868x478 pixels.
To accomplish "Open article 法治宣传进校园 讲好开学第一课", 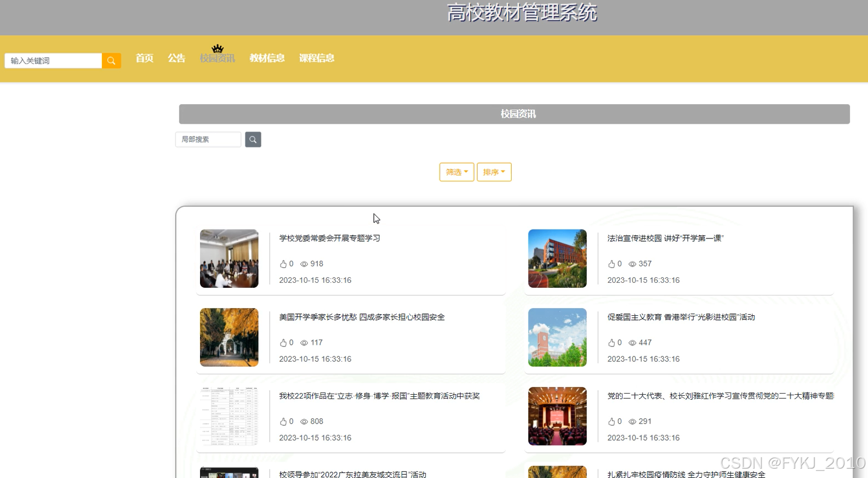I will (x=665, y=238).
